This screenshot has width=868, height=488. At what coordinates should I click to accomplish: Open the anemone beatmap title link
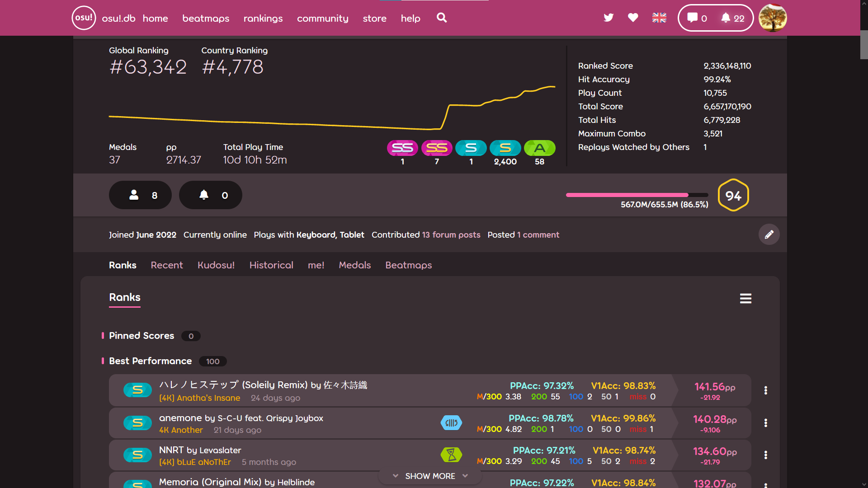coord(241,418)
